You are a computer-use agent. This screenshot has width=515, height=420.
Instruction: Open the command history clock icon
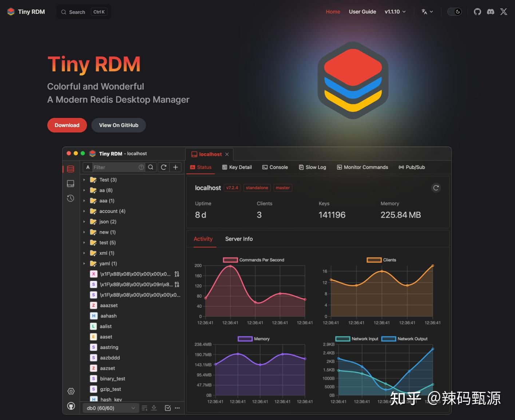point(71,198)
